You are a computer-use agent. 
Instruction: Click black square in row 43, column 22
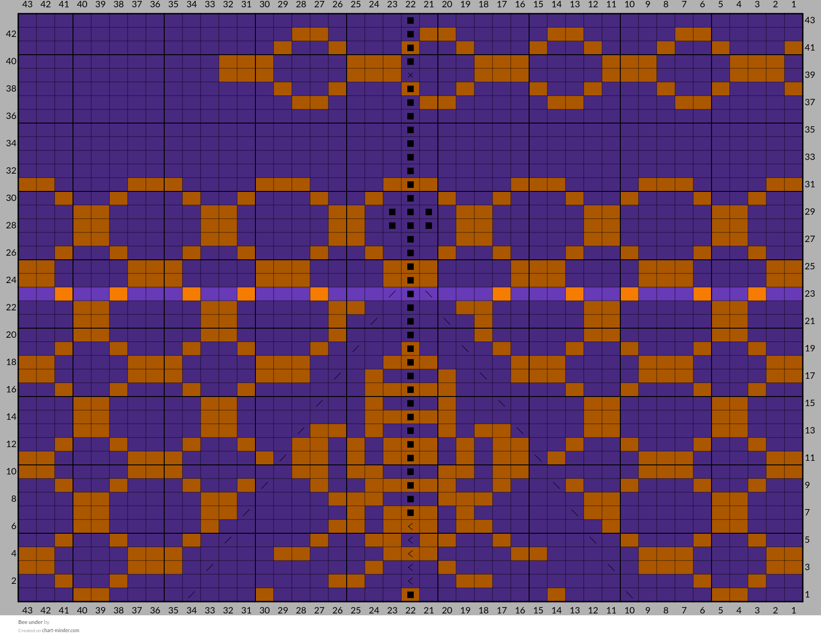(410, 21)
